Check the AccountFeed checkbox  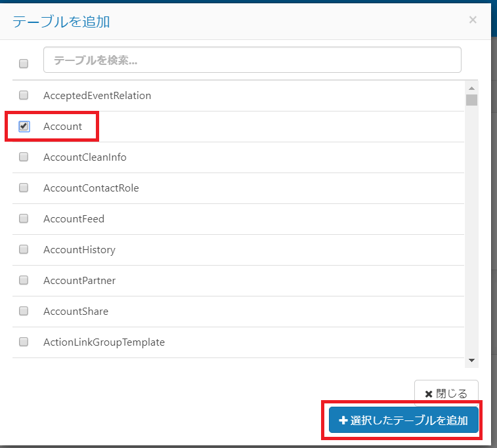pyautogui.click(x=24, y=219)
